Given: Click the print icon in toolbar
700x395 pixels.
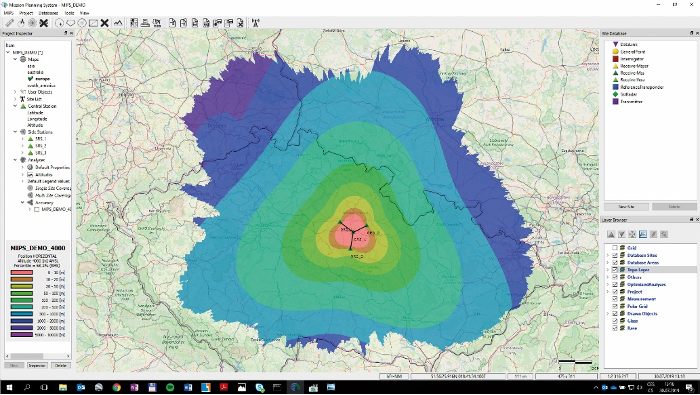Looking at the screenshot, I should pyautogui.click(x=145, y=23).
